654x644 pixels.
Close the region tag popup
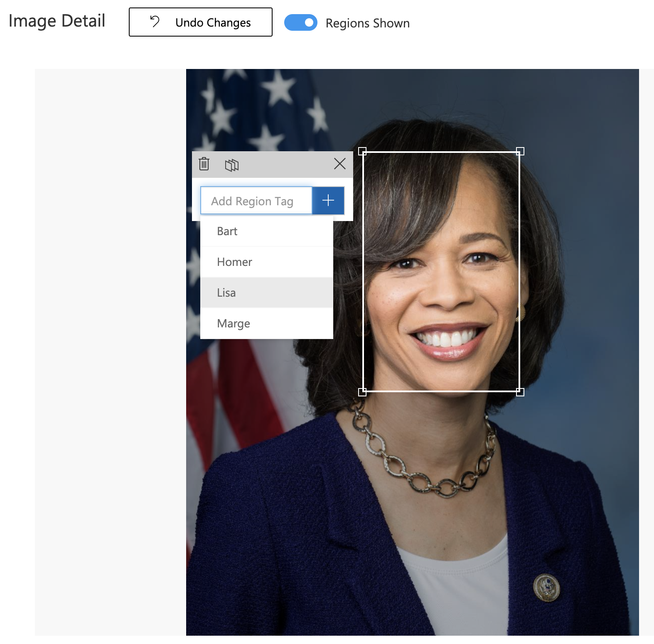(340, 164)
